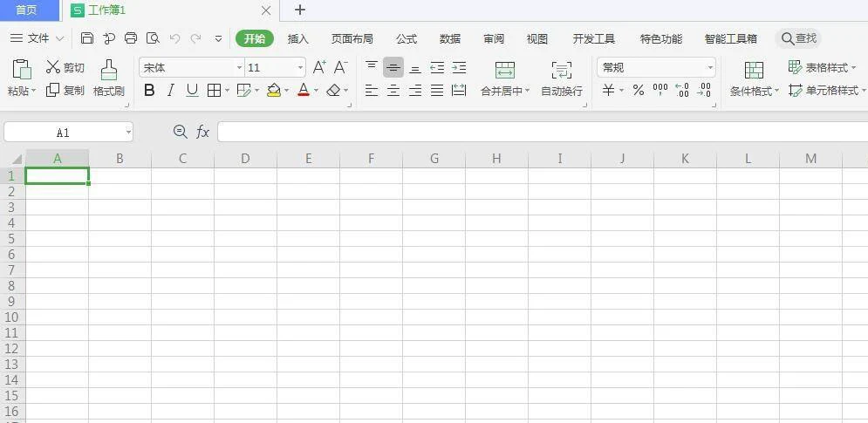Click the Save icon in quick toolbar
This screenshot has width=868, height=423.
tap(87, 38)
